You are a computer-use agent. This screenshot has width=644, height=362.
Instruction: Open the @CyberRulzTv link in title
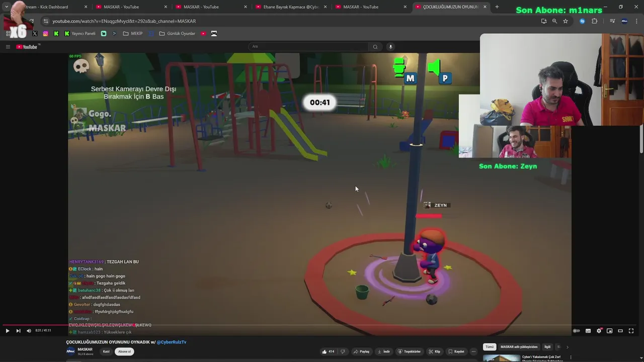(x=172, y=342)
